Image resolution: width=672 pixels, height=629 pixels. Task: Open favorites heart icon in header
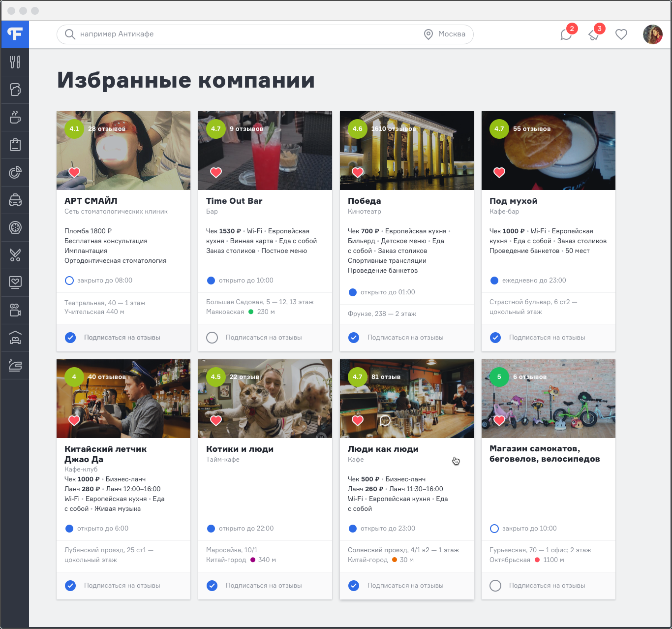coord(621,34)
